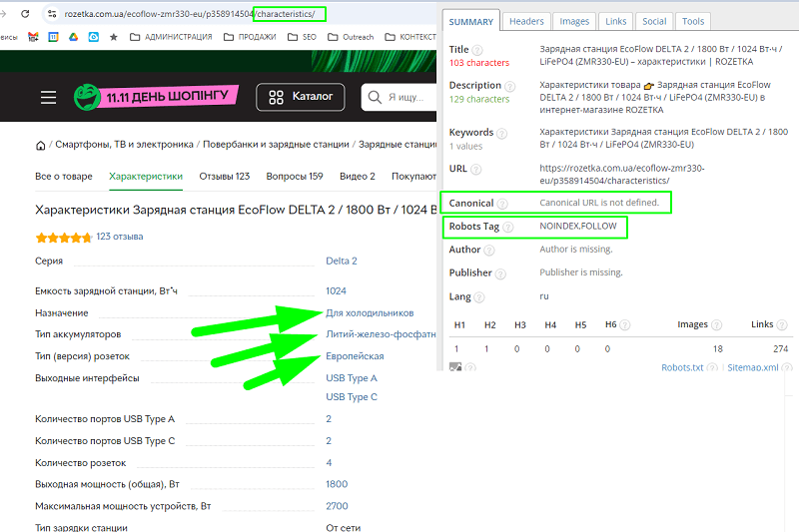Viewport: 799px width, 532px height.
Task: Open Смартфоны, ТВ и электроника breadcrumb
Action: pyautogui.click(x=124, y=145)
